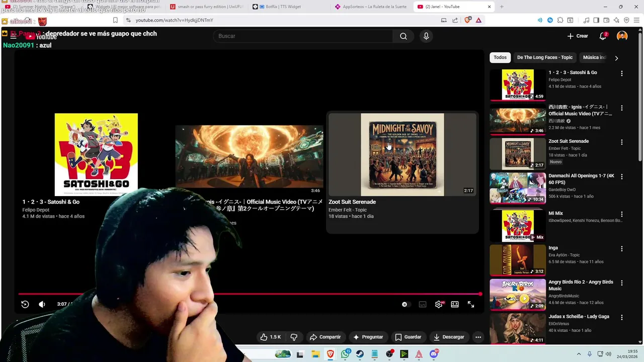Open options menu for Angry Birds Rio 2 video
The height and width of the screenshot is (362, 644).
[x=622, y=283]
